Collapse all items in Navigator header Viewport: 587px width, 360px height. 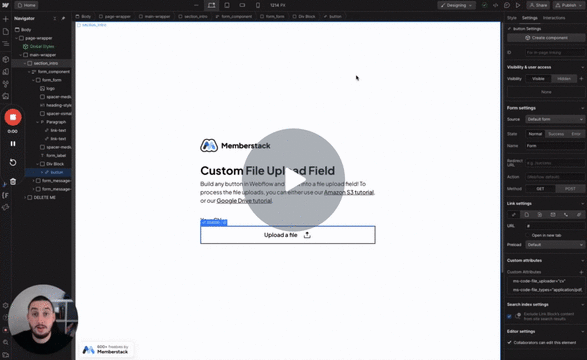coord(55,18)
